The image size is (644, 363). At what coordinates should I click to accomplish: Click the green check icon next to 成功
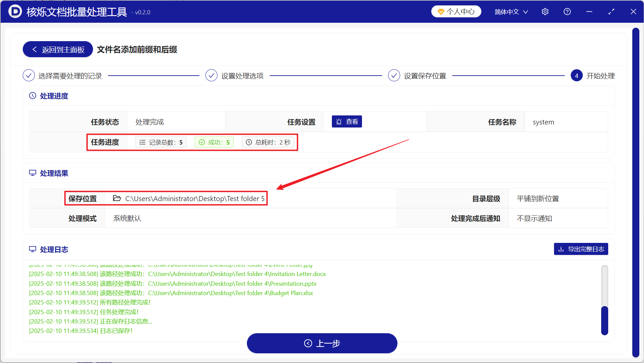(202, 142)
